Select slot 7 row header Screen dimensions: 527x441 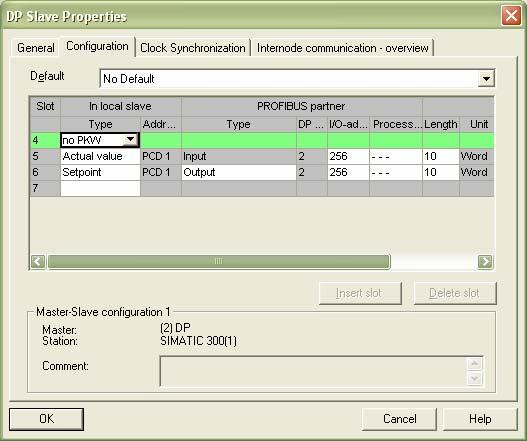click(45, 188)
